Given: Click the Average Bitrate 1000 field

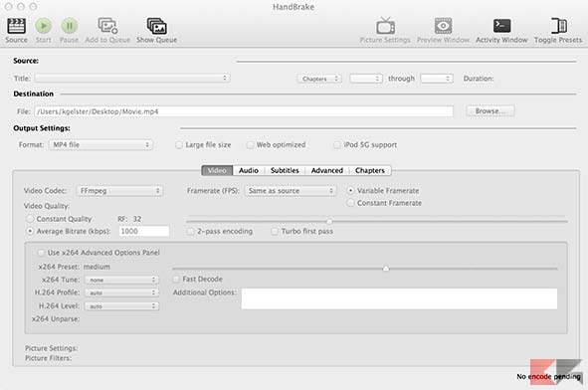Looking at the screenshot, I should [144, 231].
